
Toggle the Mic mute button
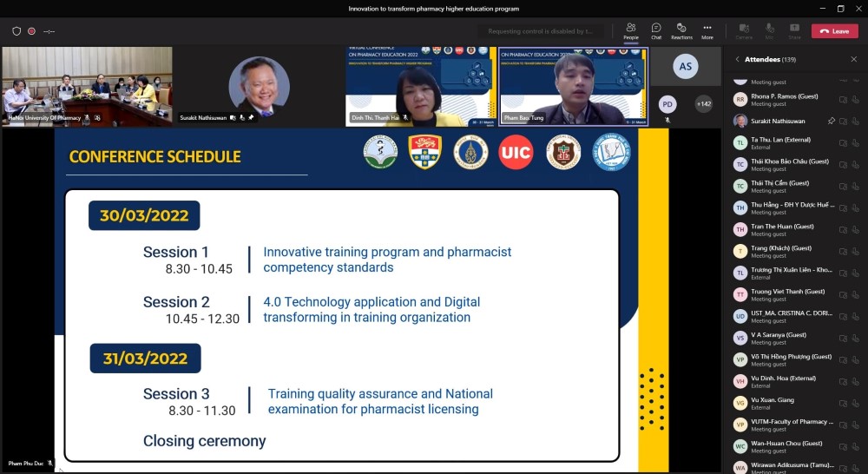point(769,30)
